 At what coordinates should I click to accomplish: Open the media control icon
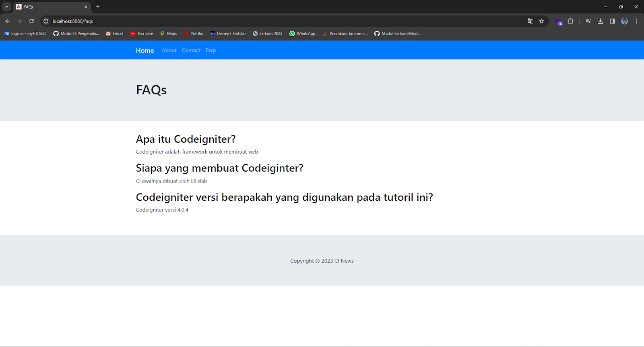click(588, 21)
